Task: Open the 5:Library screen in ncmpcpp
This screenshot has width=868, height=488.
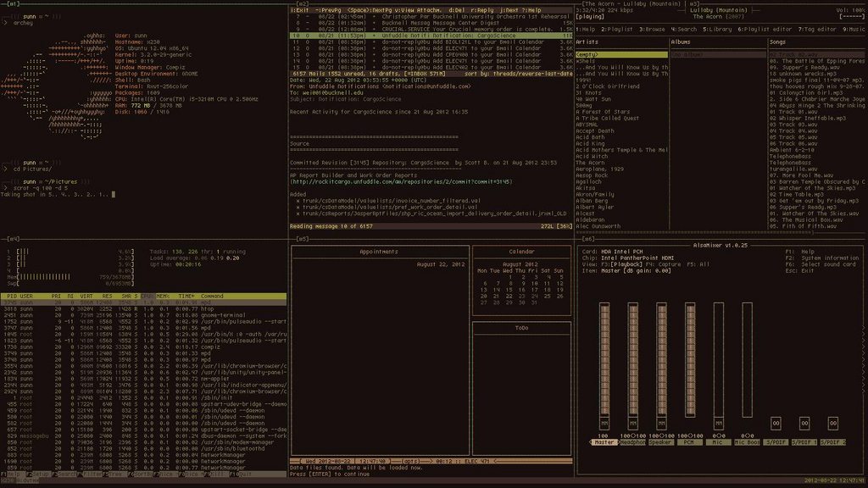Action: tap(717, 29)
